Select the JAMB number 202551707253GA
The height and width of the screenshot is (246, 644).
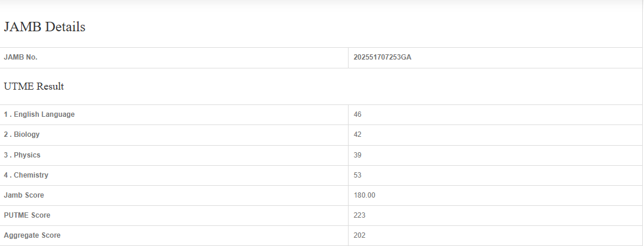tap(382, 57)
